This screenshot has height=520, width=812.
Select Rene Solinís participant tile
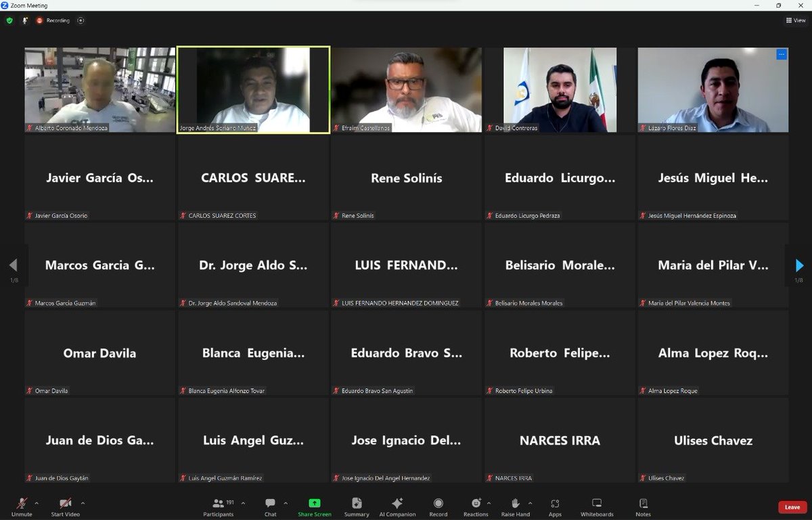pos(406,177)
